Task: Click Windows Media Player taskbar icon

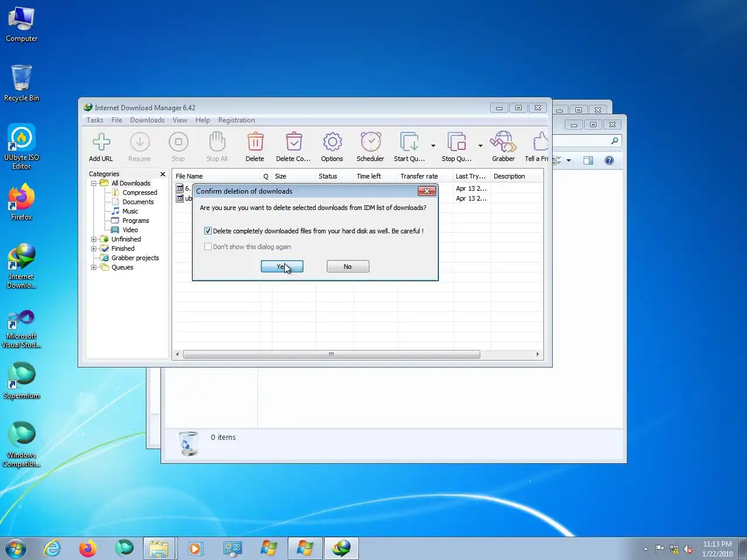Action: coord(196,548)
